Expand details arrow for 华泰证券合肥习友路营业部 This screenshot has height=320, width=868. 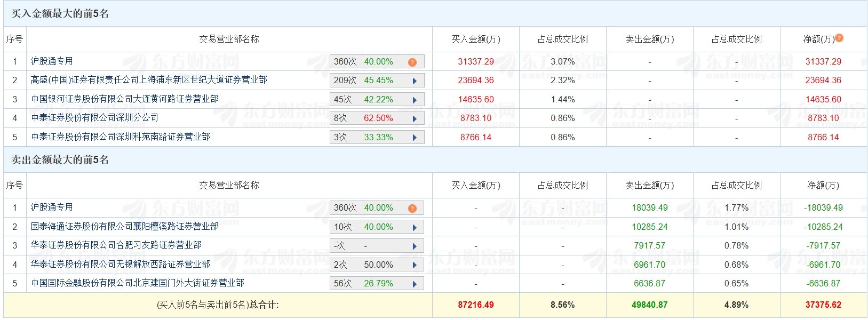pos(415,246)
